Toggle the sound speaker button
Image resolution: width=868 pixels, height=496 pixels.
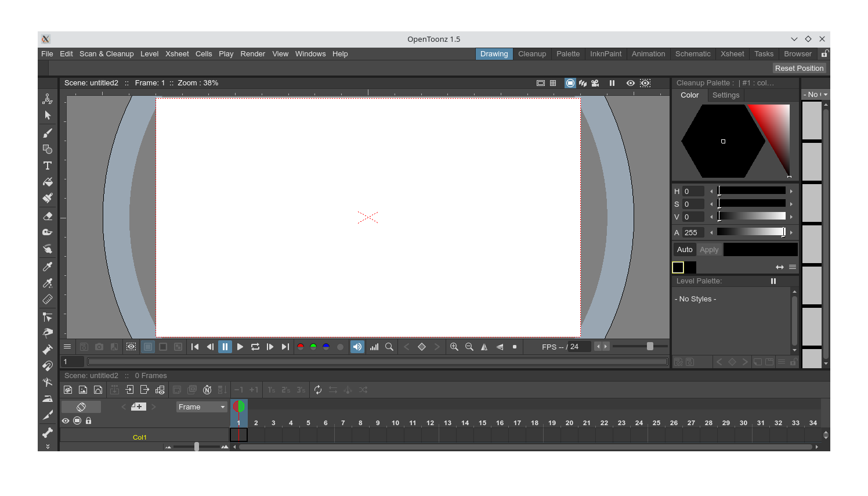pyautogui.click(x=357, y=347)
